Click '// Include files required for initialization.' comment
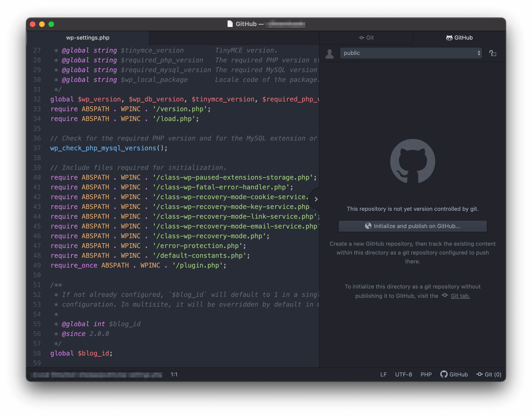The height and width of the screenshot is (416, 532). click(138, 168)
